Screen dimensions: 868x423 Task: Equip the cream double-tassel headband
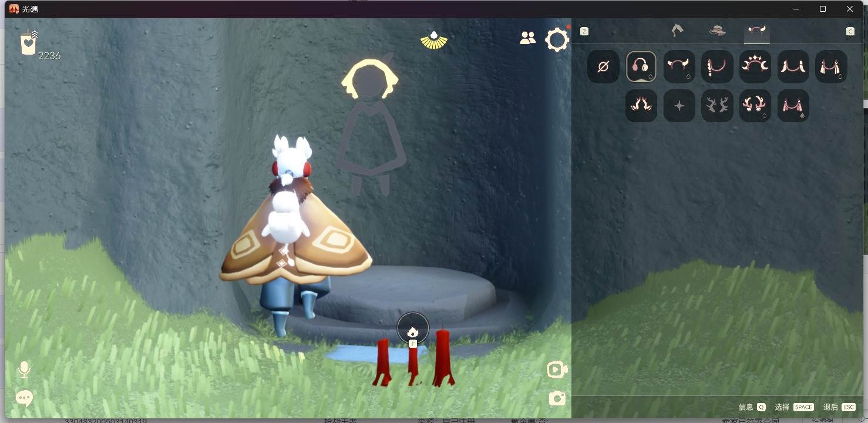pos(831,66)
